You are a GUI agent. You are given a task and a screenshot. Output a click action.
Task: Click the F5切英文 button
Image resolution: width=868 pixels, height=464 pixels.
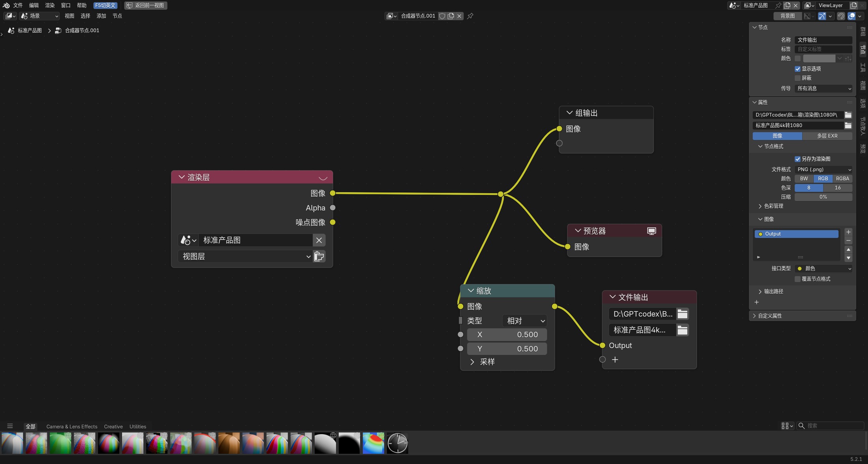105,5
